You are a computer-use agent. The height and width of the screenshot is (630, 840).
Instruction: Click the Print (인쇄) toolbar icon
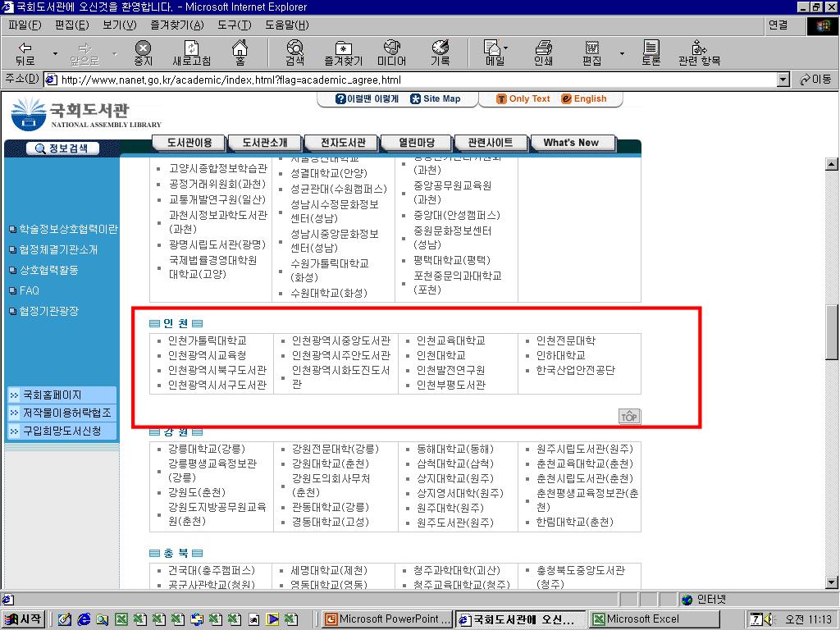tap(543, 53)
